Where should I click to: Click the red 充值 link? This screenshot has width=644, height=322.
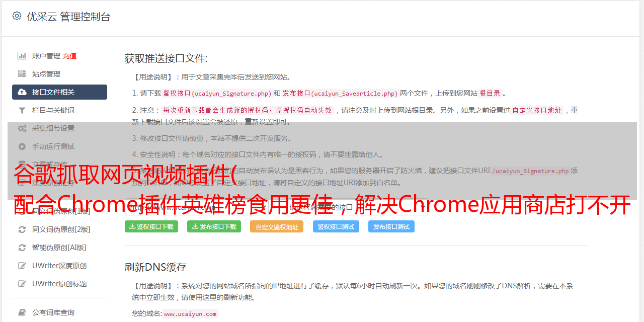70,56
